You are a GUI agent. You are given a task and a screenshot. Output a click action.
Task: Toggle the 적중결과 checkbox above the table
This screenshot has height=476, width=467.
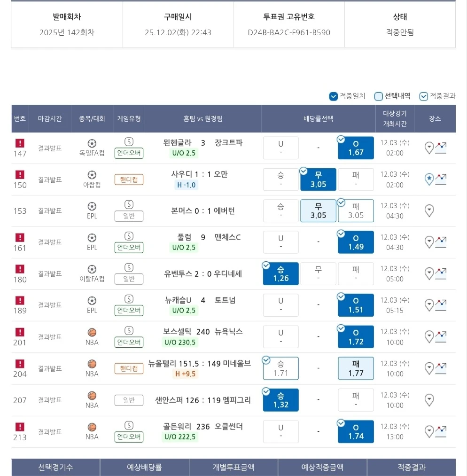pos(424,96)
